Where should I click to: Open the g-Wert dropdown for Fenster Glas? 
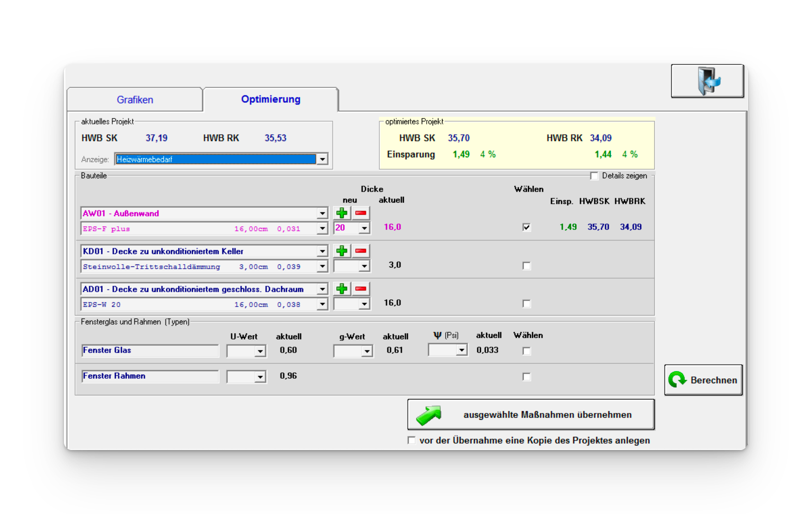[x=367, y=351]
